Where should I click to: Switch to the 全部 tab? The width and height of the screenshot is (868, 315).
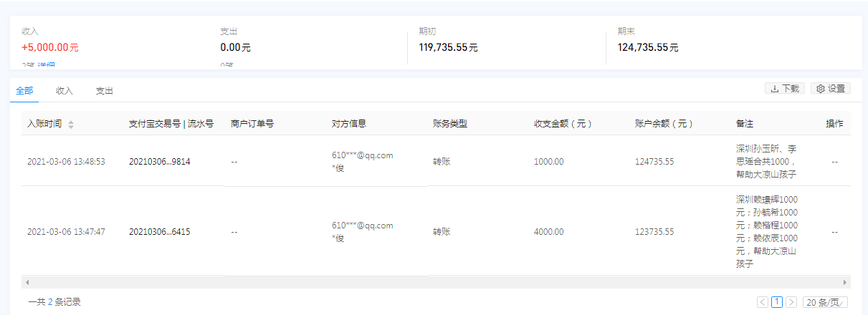pyautogui.click(x=24, y=91)
